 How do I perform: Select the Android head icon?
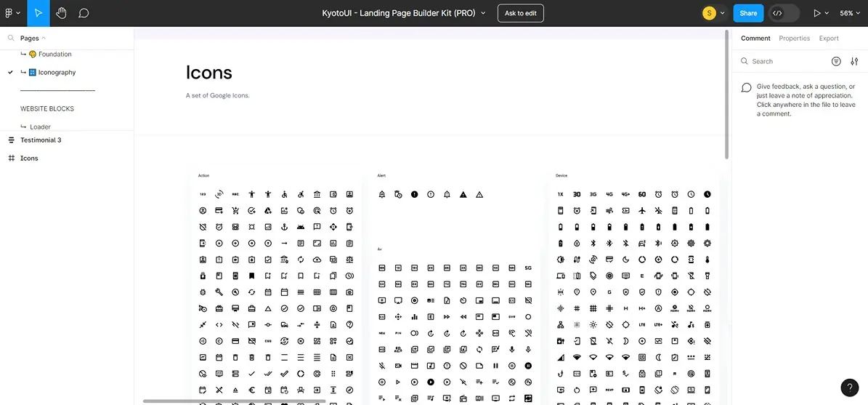pyautogui.click(x=301, y=227)
